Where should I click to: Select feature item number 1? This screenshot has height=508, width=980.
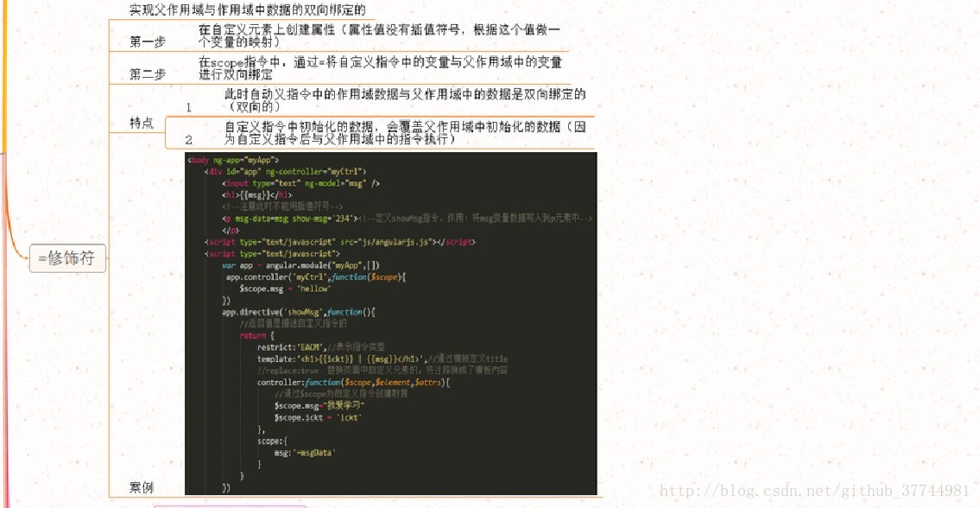[x=189, y=108]
